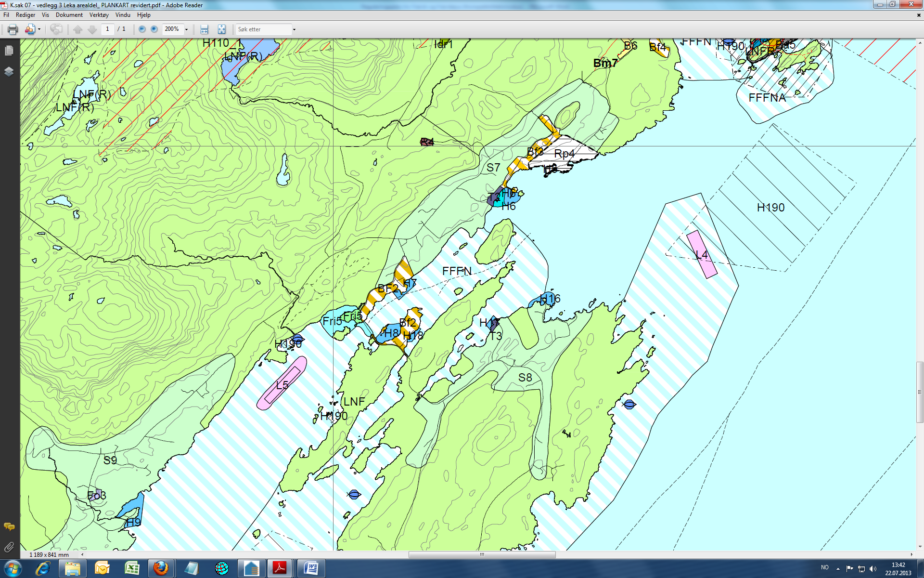
Task: Click the 'H110_1' map label
Action: pyautogui.click(x=221, y=43)
